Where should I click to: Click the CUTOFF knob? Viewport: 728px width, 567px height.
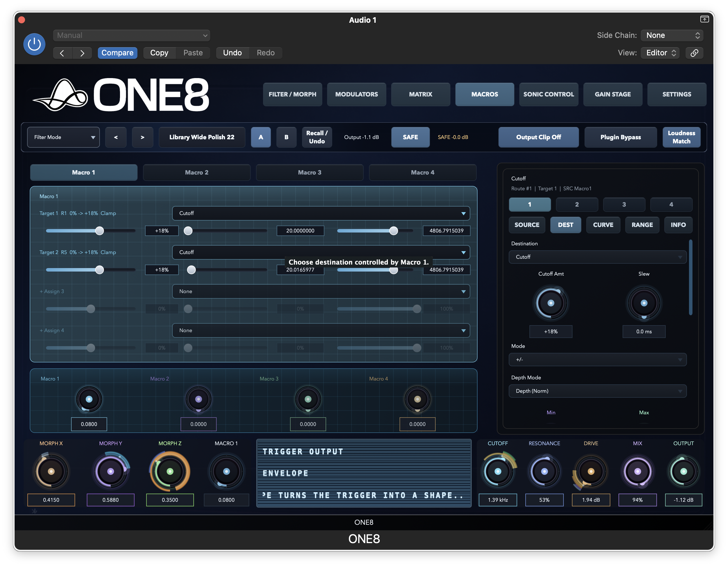[498, 471]
